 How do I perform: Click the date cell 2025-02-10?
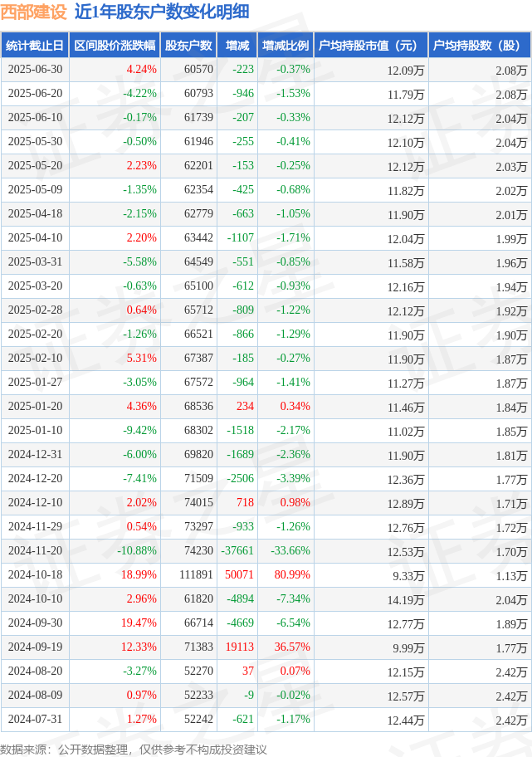[x=35, y=359]
